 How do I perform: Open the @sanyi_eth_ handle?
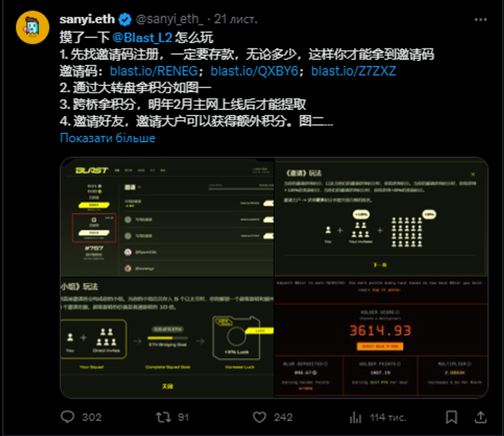[x=169, y=19]
